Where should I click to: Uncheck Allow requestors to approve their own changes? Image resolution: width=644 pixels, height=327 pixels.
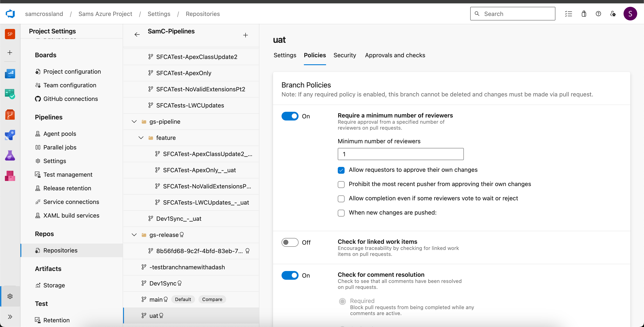pyautogui.click(x=341, y=170)
